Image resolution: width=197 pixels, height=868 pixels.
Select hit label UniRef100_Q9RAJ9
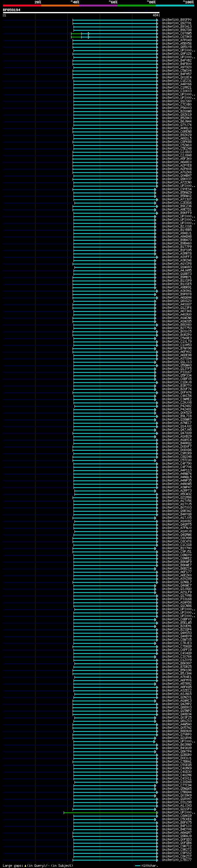[176, 836]
